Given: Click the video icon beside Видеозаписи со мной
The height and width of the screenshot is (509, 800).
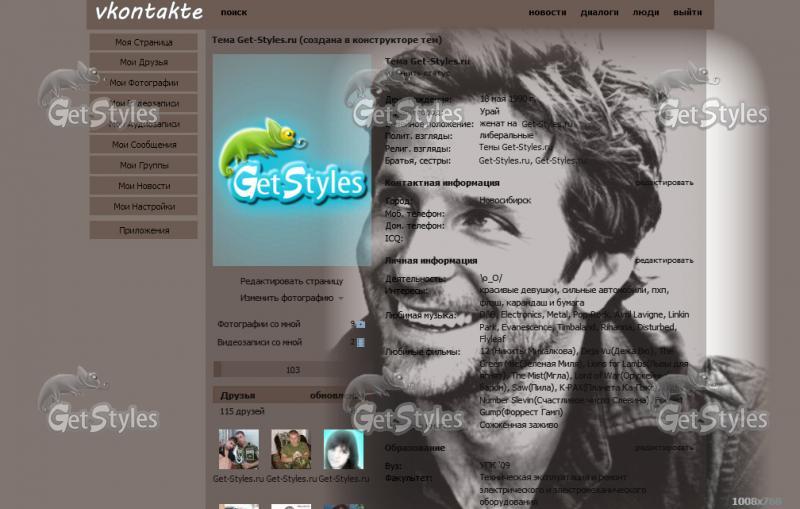Looking at the screenshot, I should pyautogui.click(x=360, y=342).
